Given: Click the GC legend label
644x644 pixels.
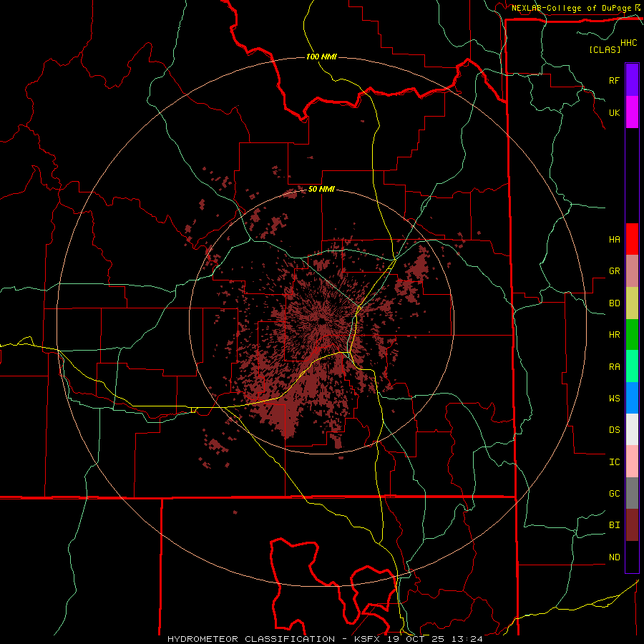Looking at the screenshot, I should click(614, 493).
